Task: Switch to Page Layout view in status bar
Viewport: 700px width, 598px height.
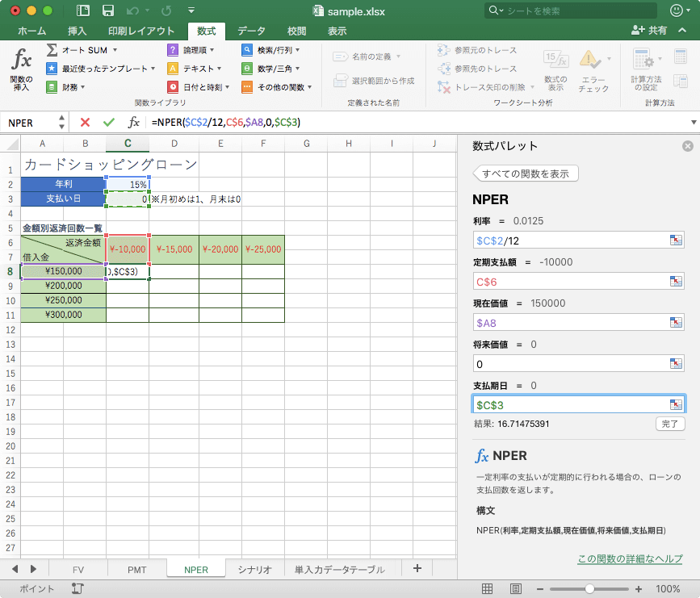Action: point(516,589)
